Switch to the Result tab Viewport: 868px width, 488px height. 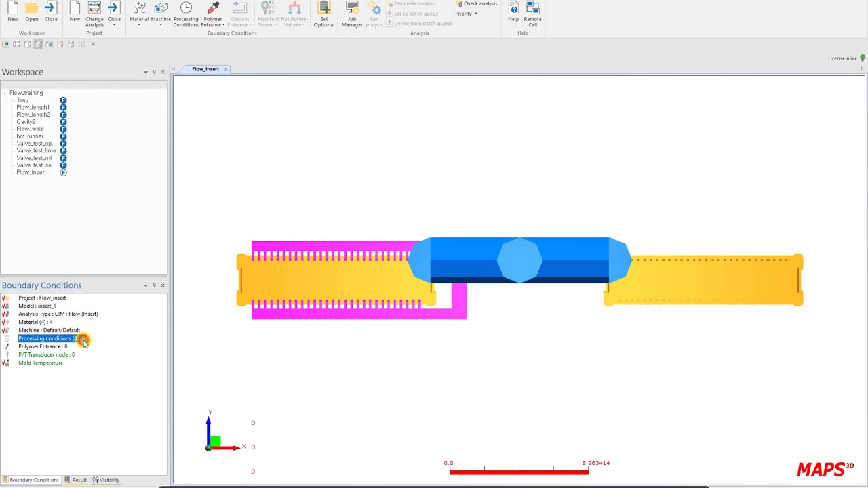coord(75,480)
